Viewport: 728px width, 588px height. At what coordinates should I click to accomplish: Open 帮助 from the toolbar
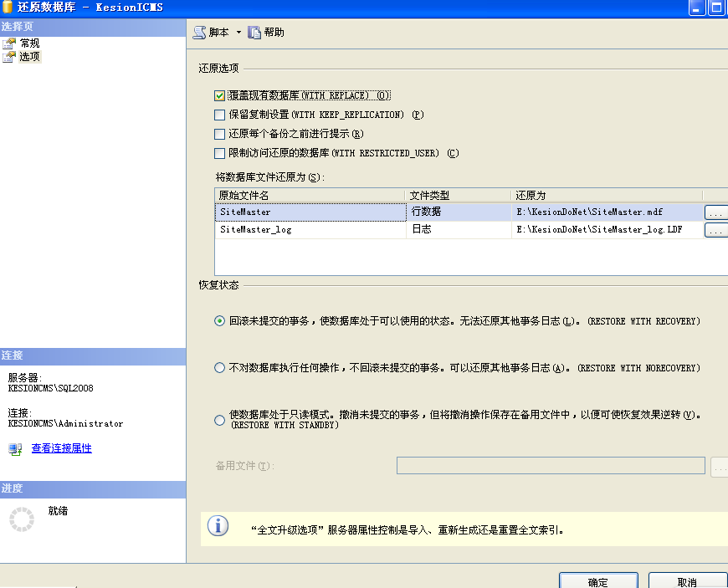pos(267,32)
